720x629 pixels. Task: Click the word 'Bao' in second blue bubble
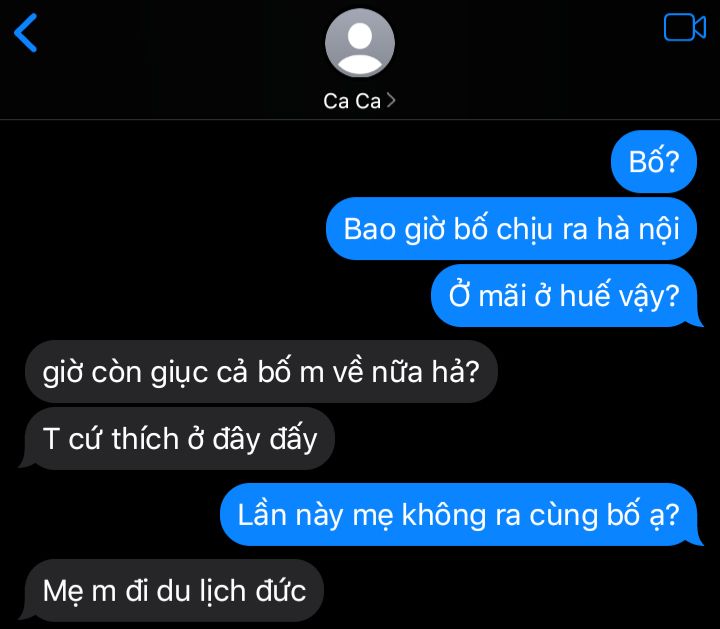(370, 229)
